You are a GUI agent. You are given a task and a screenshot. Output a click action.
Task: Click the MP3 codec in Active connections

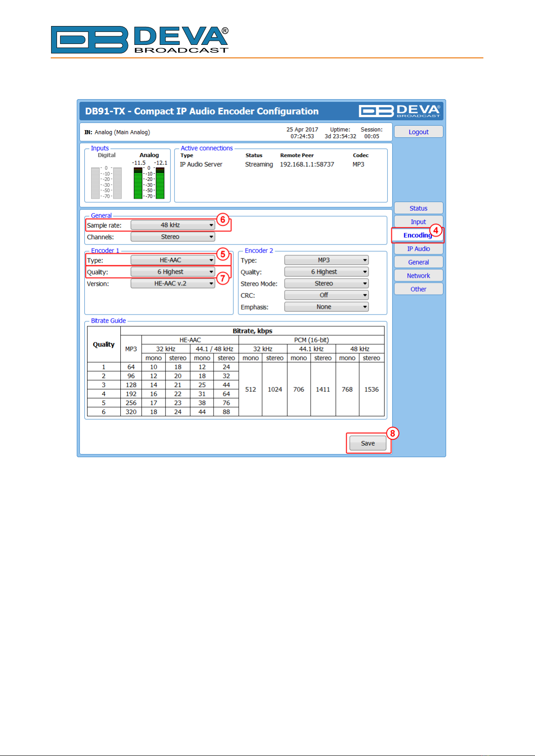pyautogui.click(x=358, y=165)
